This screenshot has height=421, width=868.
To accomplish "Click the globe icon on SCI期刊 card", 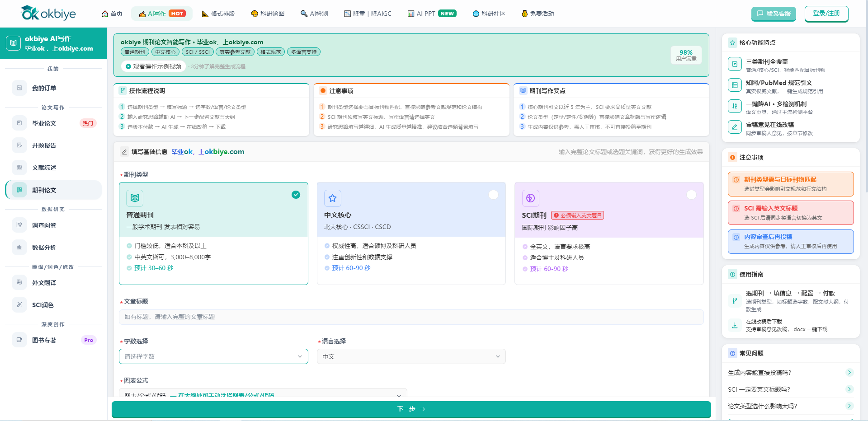I will point(531,198).
